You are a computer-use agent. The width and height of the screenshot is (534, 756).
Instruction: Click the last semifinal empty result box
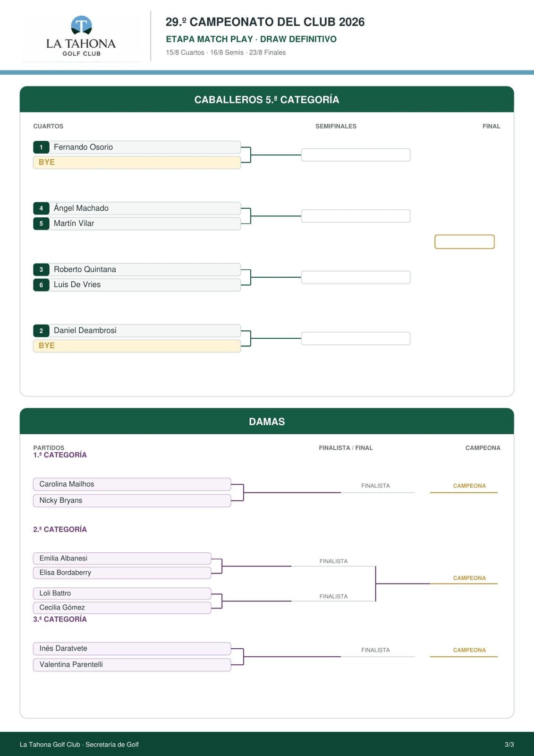356,338
